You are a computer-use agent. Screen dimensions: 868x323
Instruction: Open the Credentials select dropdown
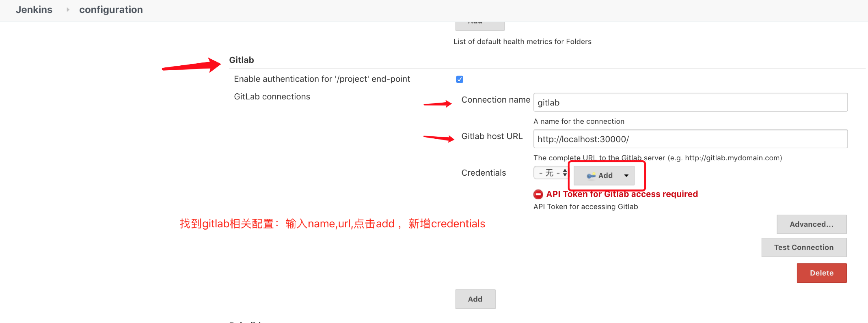(551, 173)
